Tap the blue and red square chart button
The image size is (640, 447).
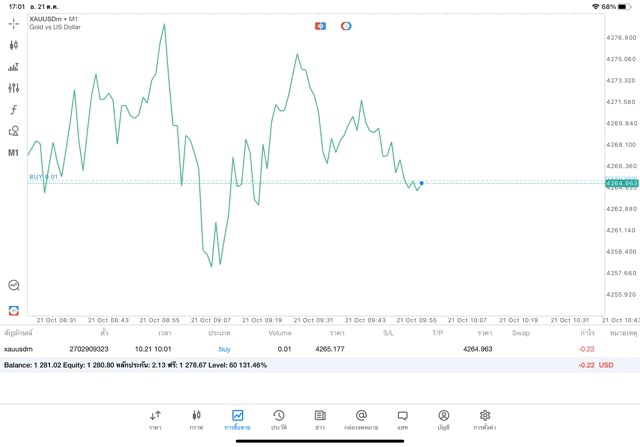point(320,26)
